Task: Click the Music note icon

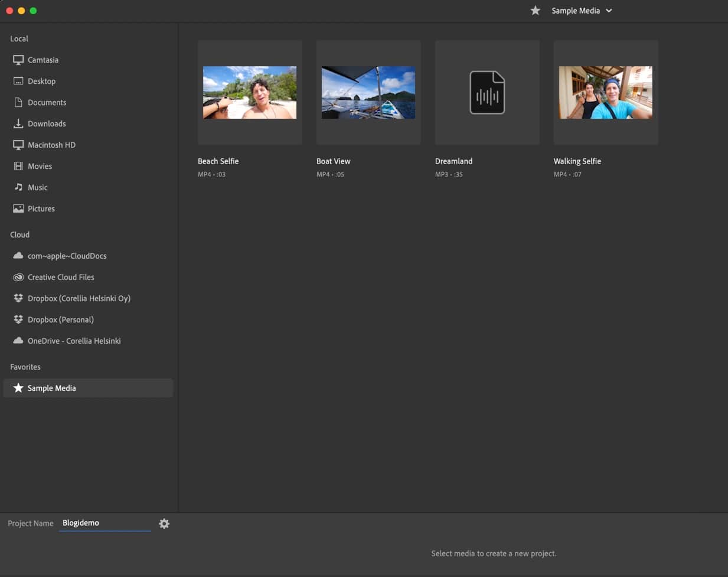Action: pos(18,187)
